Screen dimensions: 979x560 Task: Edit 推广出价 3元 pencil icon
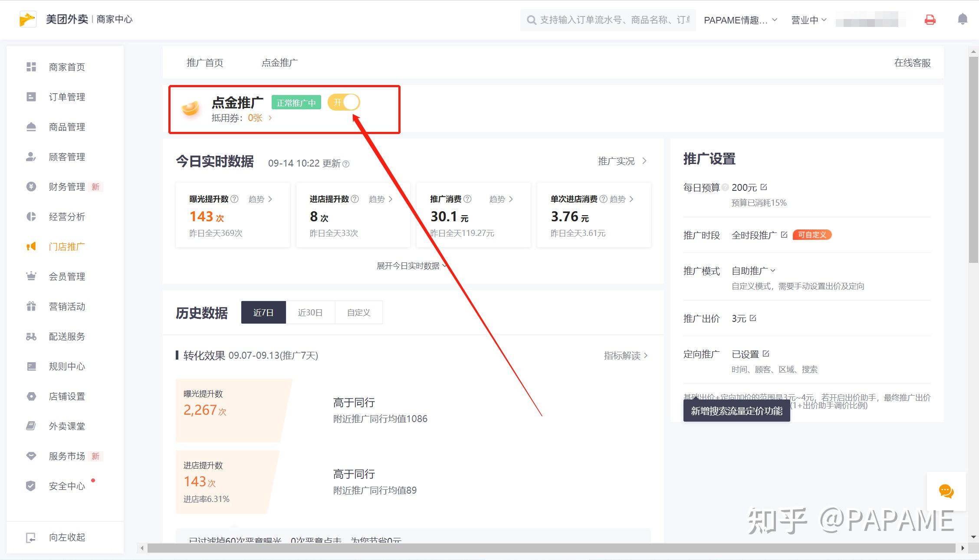(753, 318)
